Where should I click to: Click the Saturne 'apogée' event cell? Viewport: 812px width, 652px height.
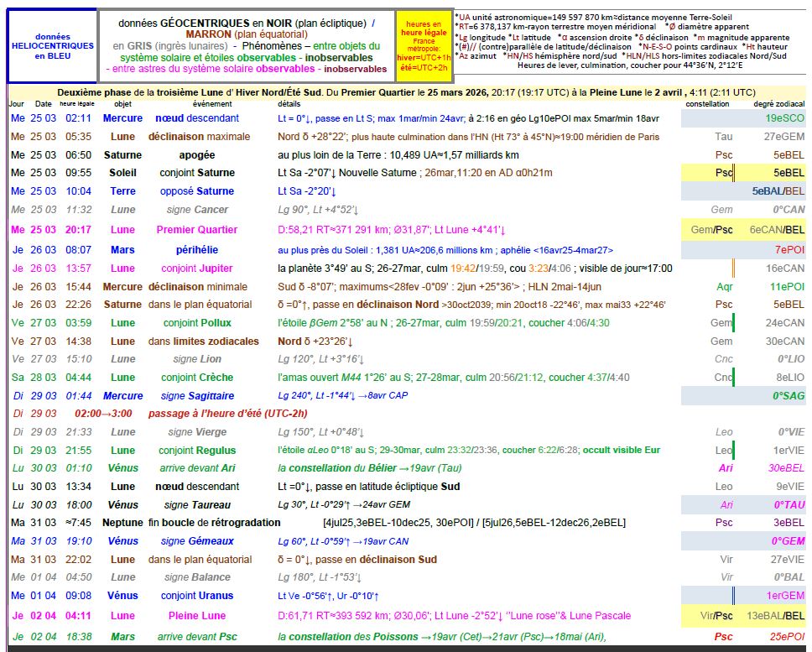point(197,155)
